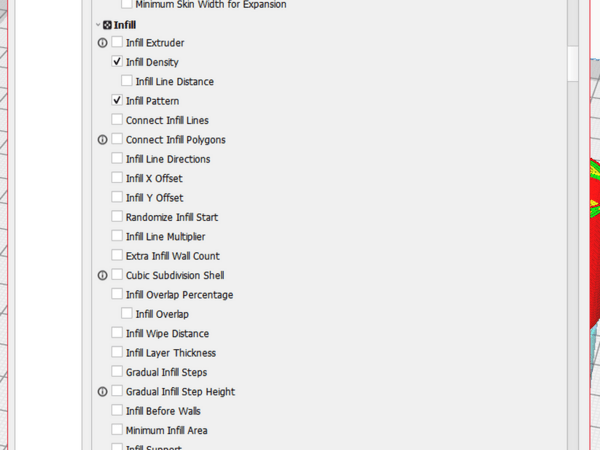Click the Infill category icon
Screen dimensions: 600x450
click(107, 24)
